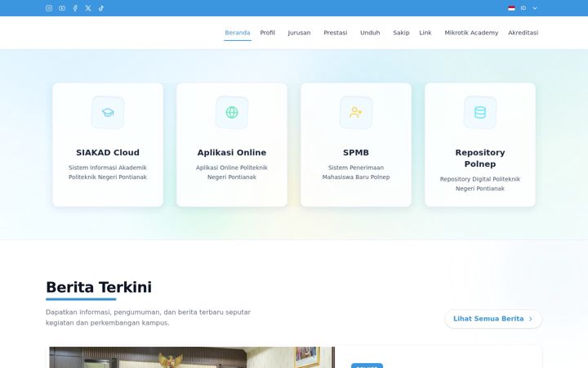Open the TikTok social icon
This screenshot has width=588, height=368.
pyautogui.click(x=101, y=8)
